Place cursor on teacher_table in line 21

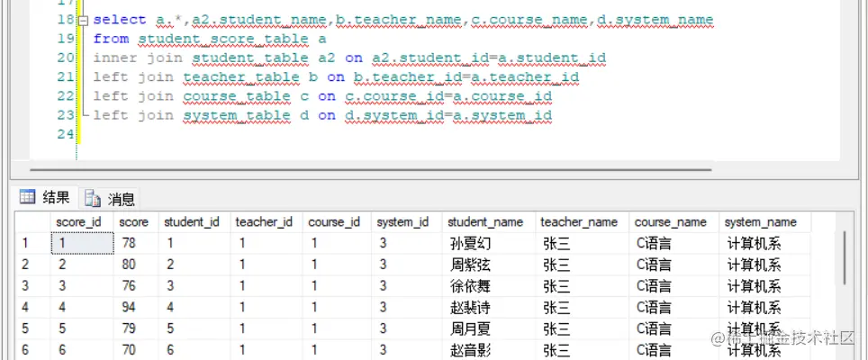[x=241, y=76]
